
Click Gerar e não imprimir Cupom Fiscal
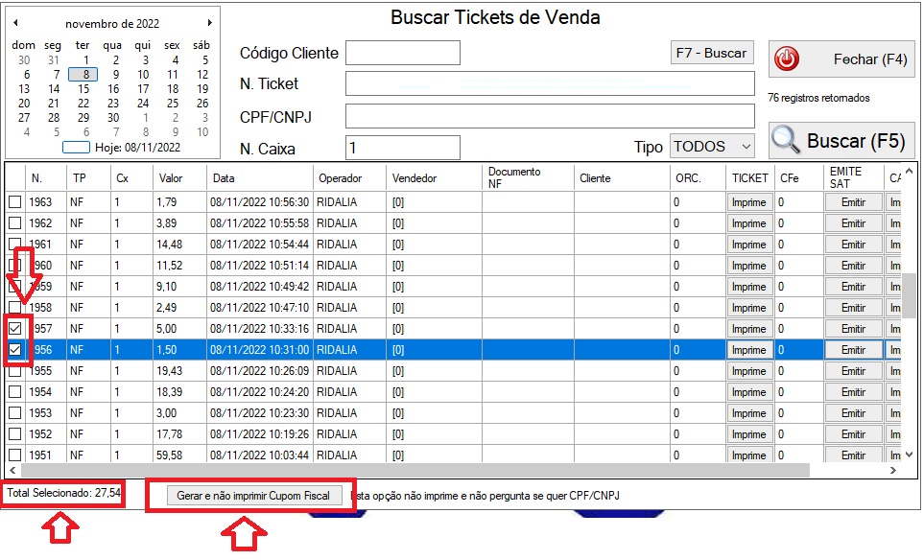point(253,496)
